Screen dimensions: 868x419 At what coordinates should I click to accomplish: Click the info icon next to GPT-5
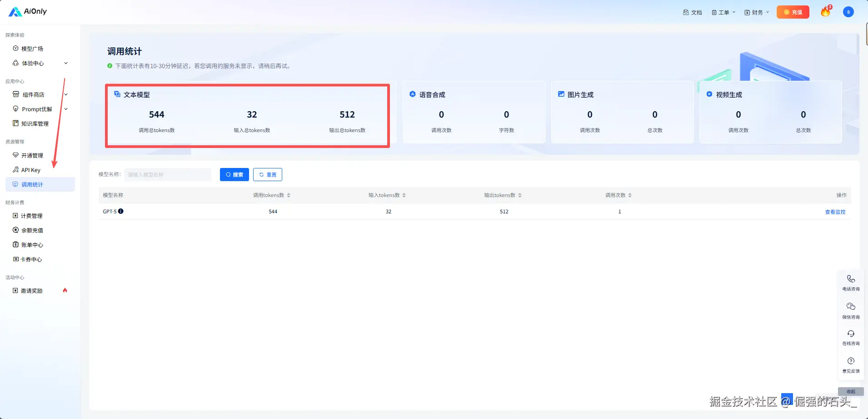[x=121, y=211]
